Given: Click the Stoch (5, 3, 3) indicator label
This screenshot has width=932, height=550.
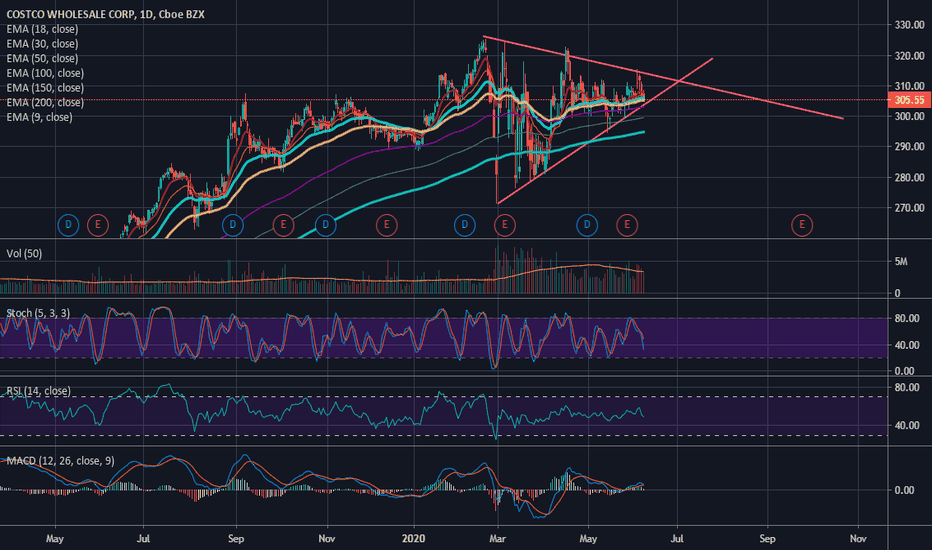Looking at the screenshot, I should [38, 313].
